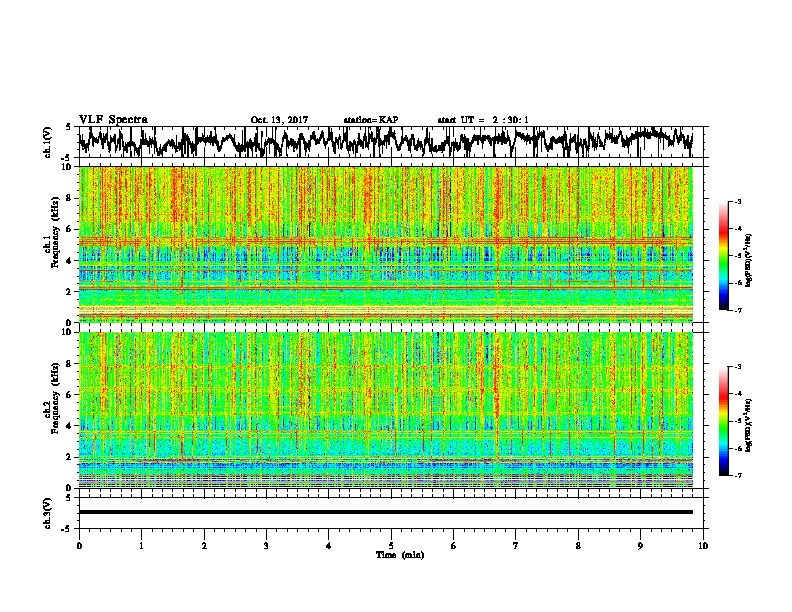This screenshot has width=792, height=612.
Task: Click time axis tick label "8"
Action: point(578,546)
